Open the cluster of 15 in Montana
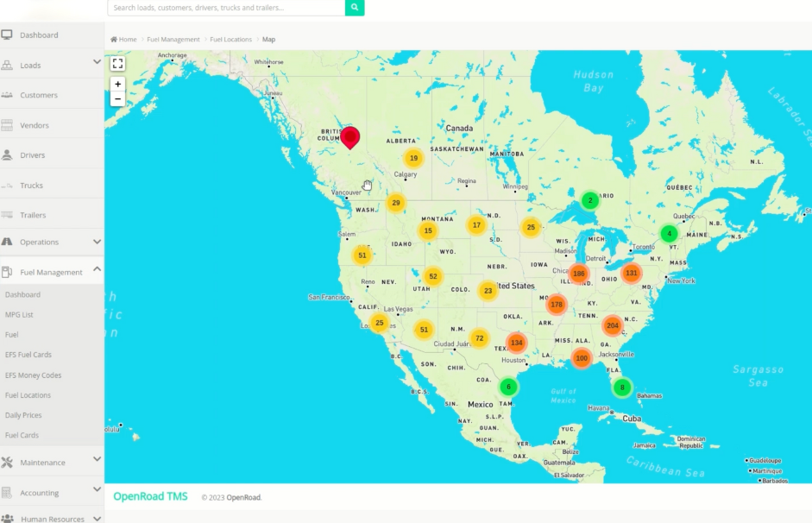 (428, 230)
